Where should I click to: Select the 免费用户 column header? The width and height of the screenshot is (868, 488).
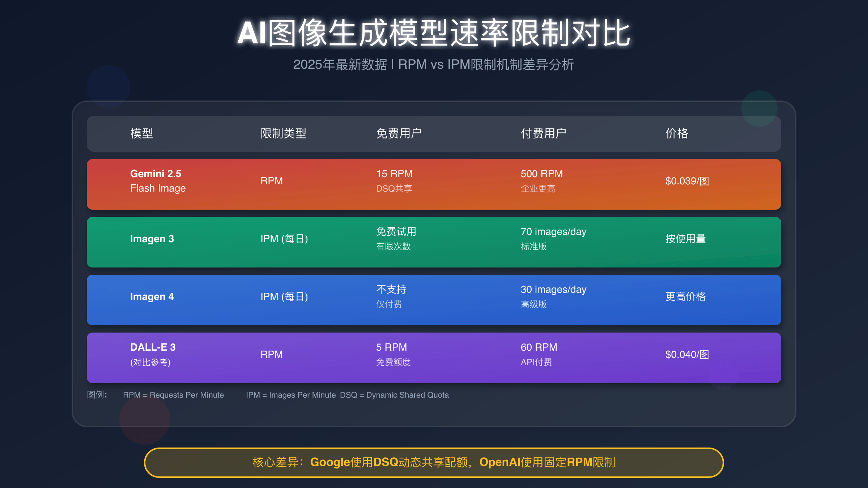pos(399,133)
